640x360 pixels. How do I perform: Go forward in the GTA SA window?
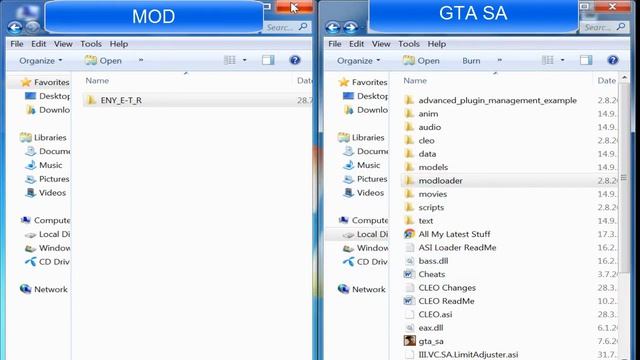pos(351,27)
